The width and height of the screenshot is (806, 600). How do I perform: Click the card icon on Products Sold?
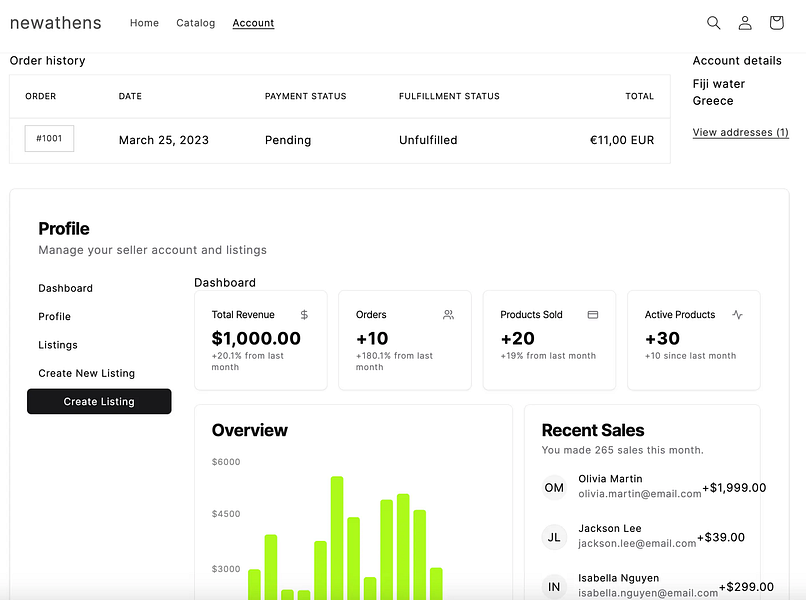[593, 315]
